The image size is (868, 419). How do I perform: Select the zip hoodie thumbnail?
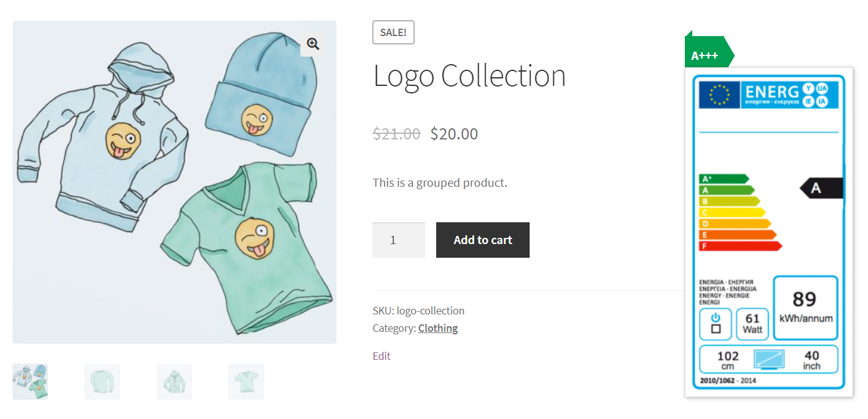pyautogui.click(x=174, y=382)
